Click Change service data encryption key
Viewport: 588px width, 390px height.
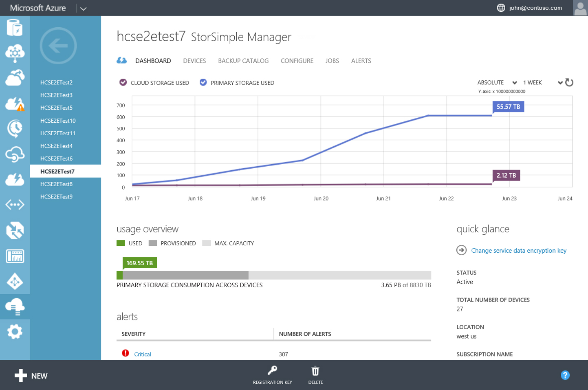pos(518,251)
